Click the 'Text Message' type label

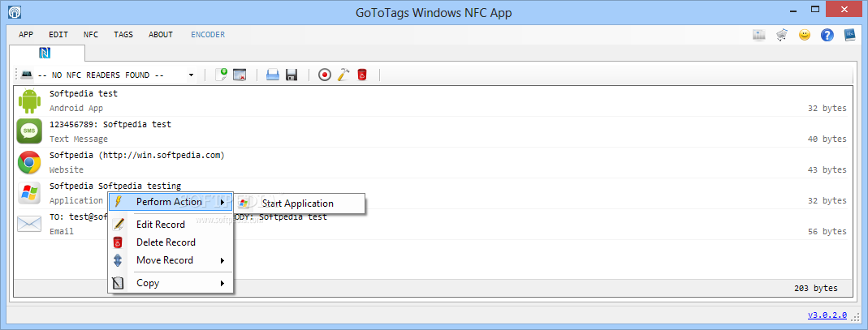pyautogui.click(x=79, y=139)
